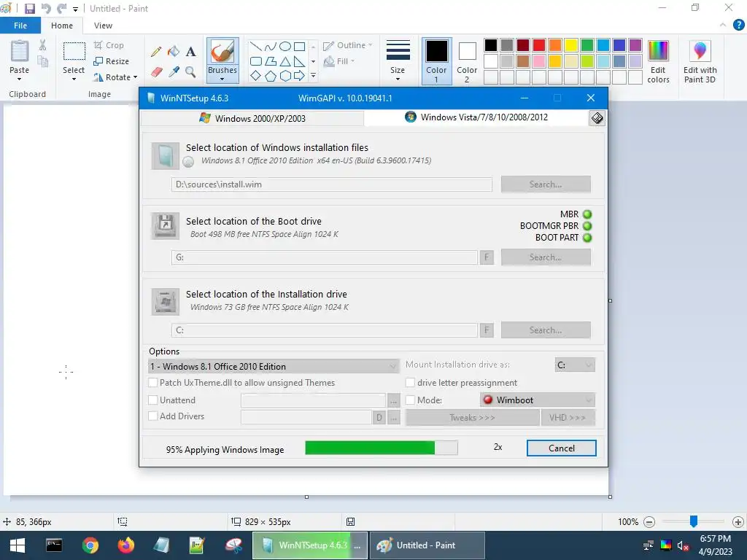Click the Edit colors icon
This screenshot has width=747, height=560.
tap(659, 61)
